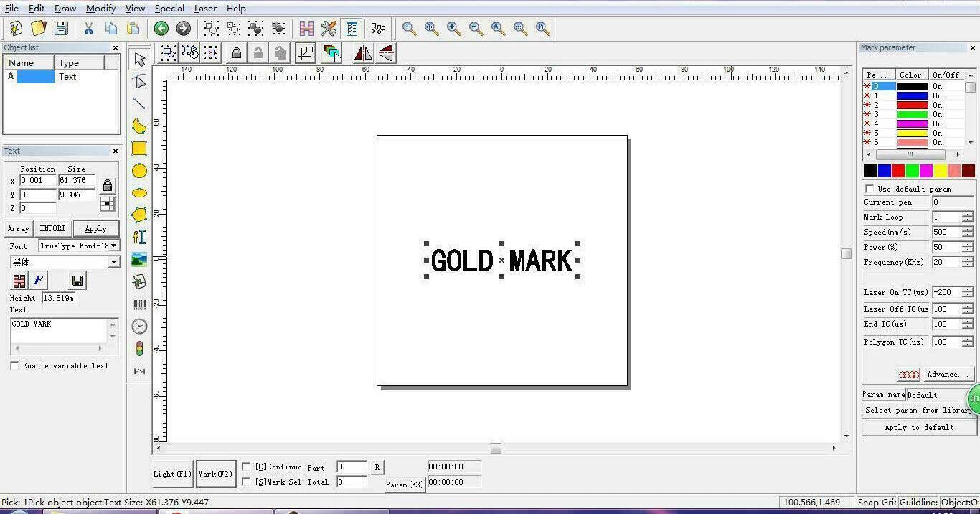Expand the font name dropdown showing 黑体
Viewport: 980px width, 514px height.
coord(113,262)
